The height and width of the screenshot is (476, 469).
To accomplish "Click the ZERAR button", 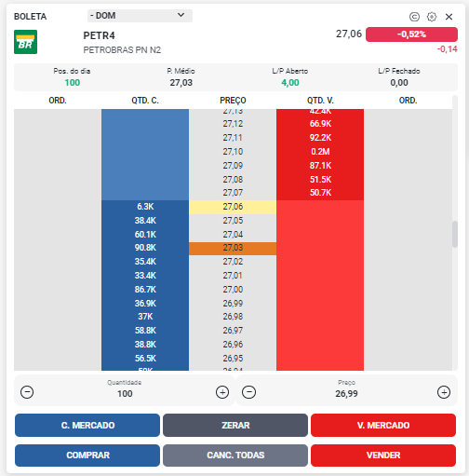I will point(235,425).
